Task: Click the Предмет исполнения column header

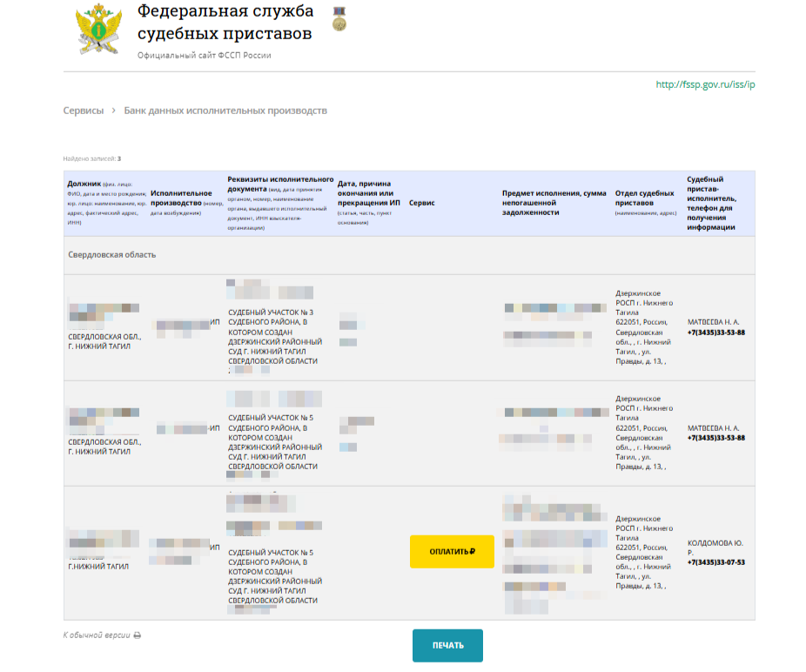Action: click(554, 203)
